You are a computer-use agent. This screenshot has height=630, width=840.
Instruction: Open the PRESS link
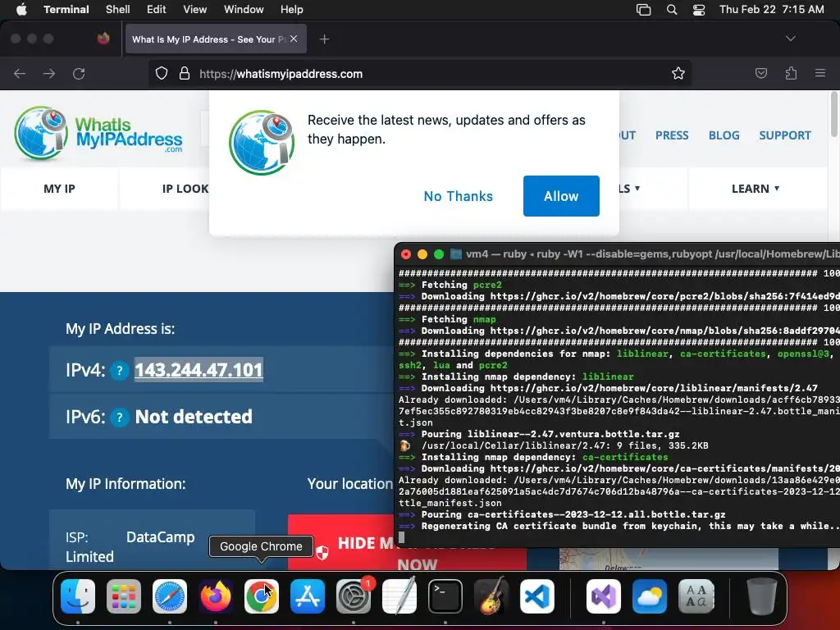pyautogui.click(x=672, y=135)
